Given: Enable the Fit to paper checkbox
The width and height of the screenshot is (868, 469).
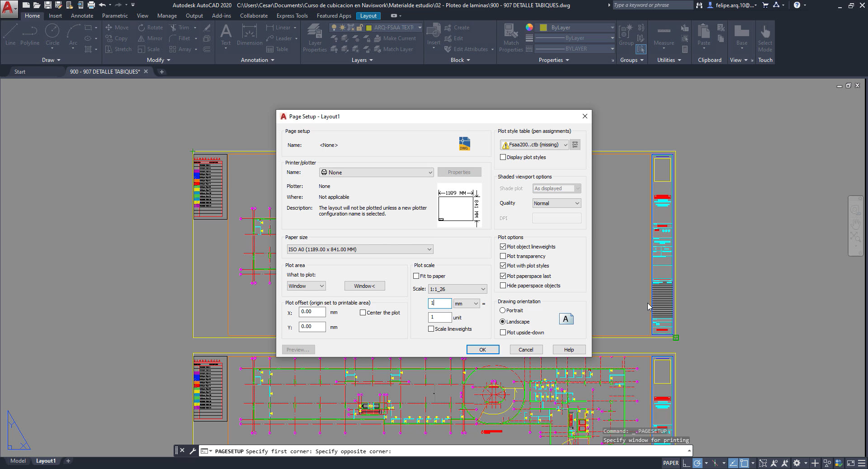Looking at the screenshot, I should point(416,276).
